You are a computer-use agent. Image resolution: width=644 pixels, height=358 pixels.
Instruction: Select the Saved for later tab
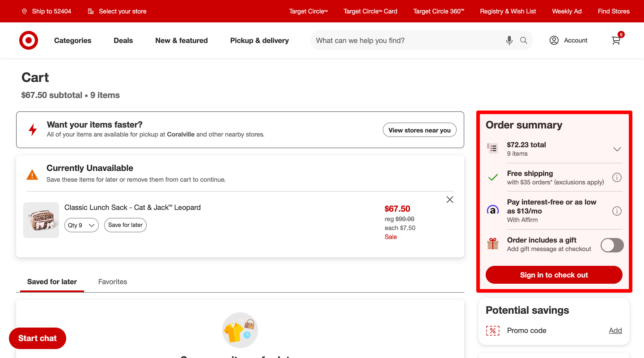(x=52, y=281)
